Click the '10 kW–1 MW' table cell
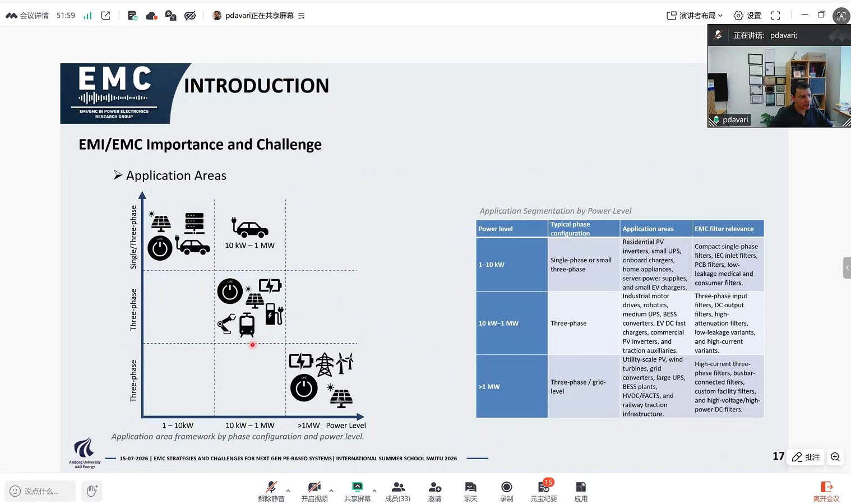The image size is (851, 504). point(512,323)
